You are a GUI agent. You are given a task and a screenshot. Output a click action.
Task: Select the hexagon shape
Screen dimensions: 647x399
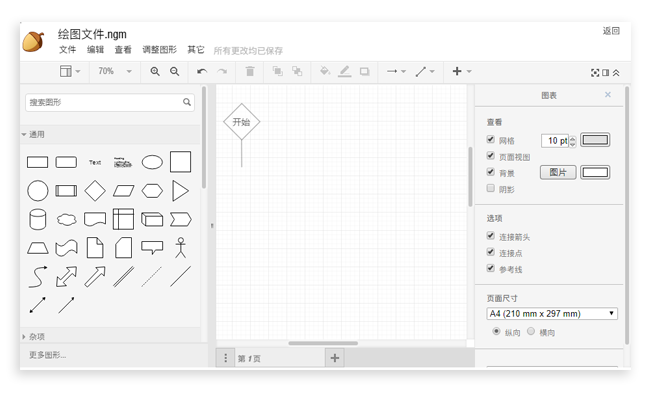[152, 191]
